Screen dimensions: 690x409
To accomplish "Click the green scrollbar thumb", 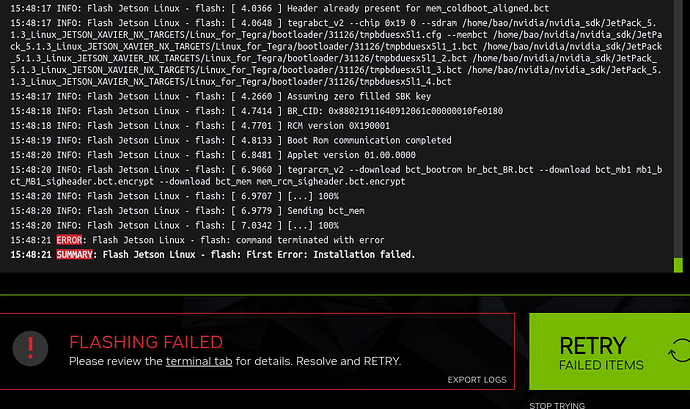I will pos(678,265).
